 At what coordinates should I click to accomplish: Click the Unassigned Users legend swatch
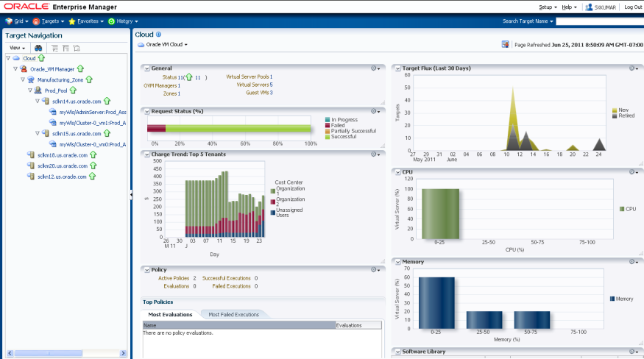(x=273, y=213)
